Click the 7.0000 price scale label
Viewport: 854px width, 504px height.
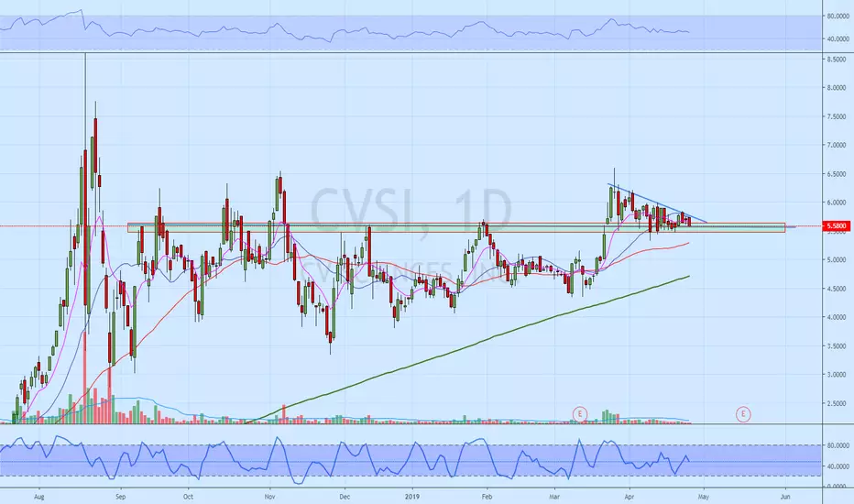836,145
